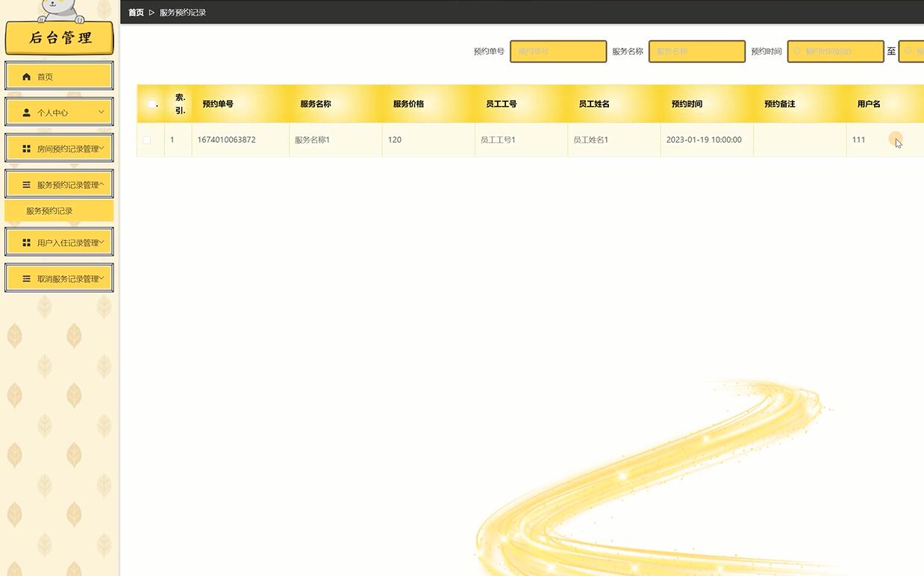Open the 用户入住记录管理 menu

point(59,242)
